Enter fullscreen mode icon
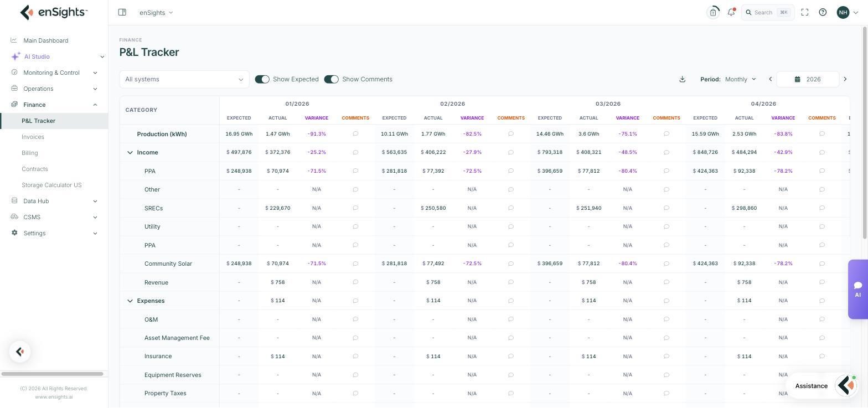 (x=805, y=12)
